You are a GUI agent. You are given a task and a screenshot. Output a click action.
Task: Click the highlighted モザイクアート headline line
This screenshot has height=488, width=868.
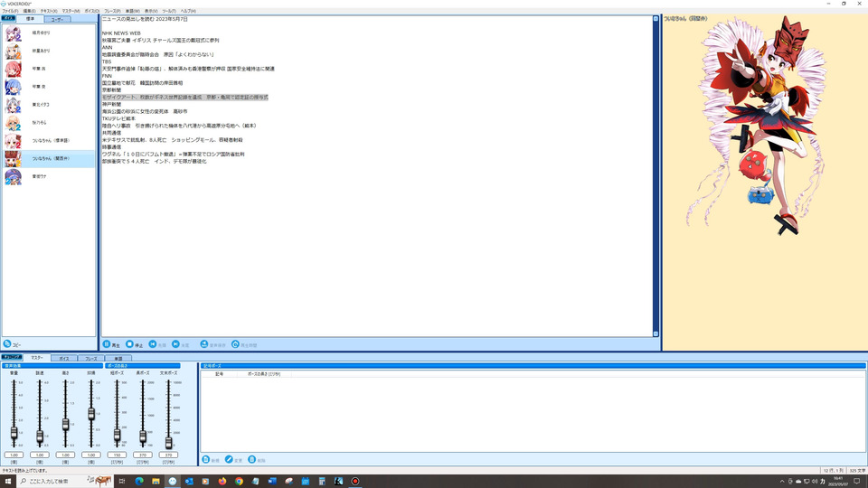[184, 98]
